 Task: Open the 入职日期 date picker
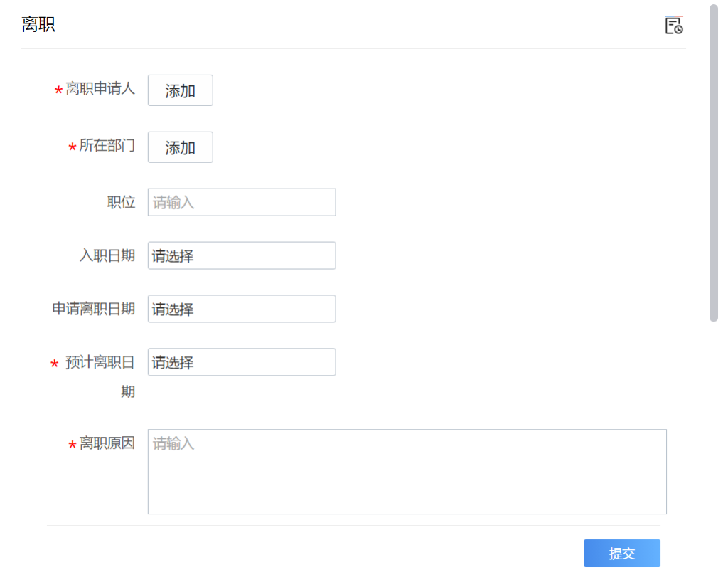click(x=242, y=255)
